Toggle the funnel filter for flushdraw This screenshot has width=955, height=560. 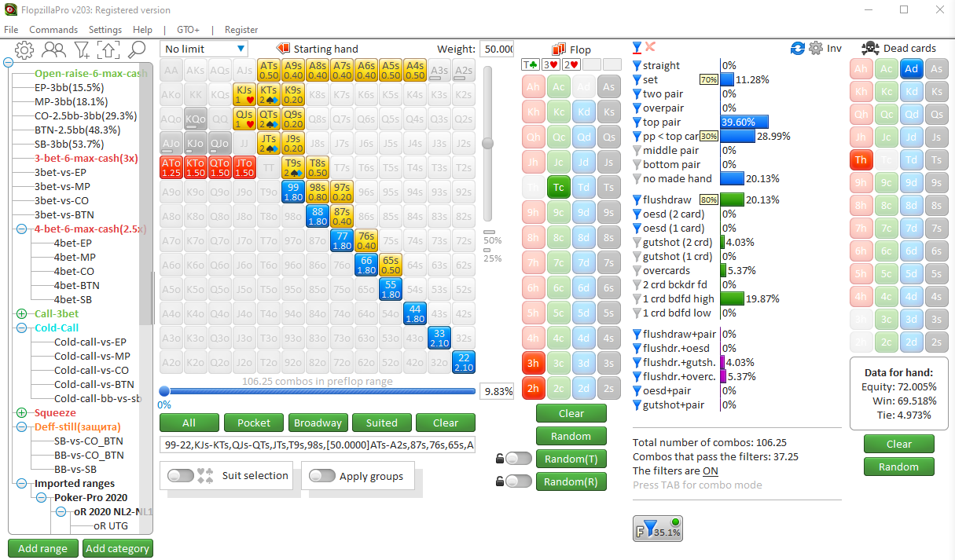pos(637,200)
